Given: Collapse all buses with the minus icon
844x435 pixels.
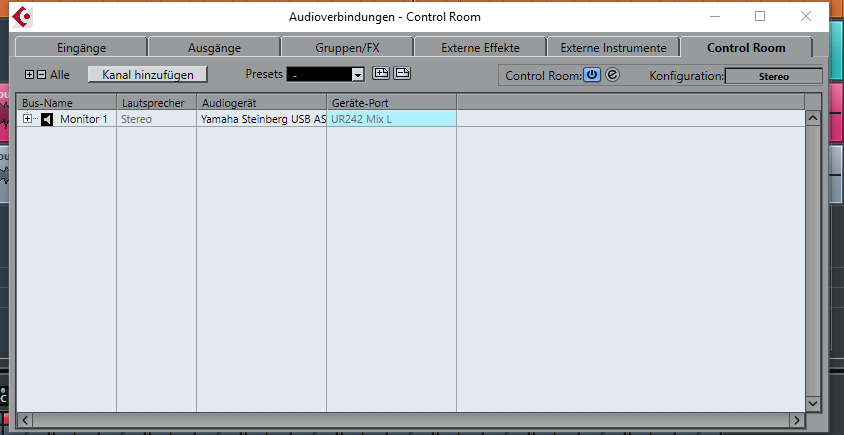Looking at the screenshot, I should pos(41,75).
